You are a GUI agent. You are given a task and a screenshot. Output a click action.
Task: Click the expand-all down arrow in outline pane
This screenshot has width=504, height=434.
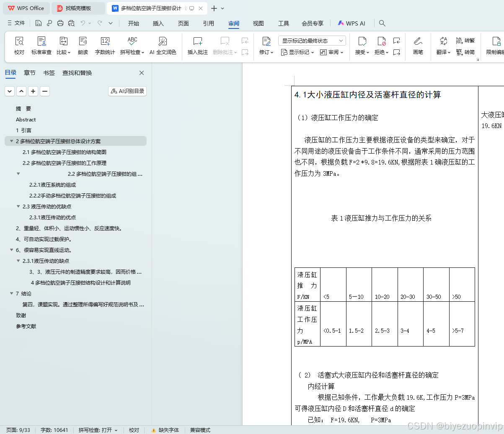pyautogui.click(x=10, y=91)
